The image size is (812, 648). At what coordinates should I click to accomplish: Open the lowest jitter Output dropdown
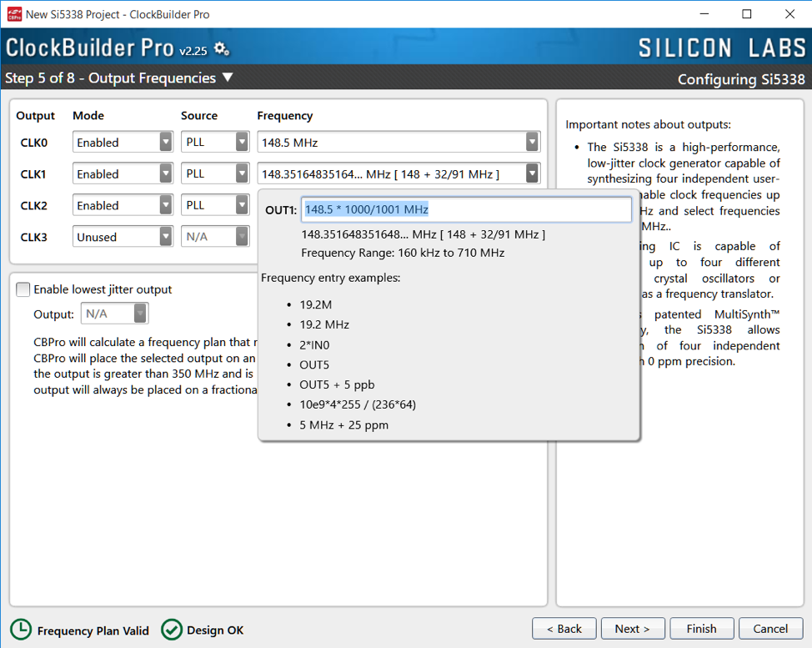click(114, 314)
